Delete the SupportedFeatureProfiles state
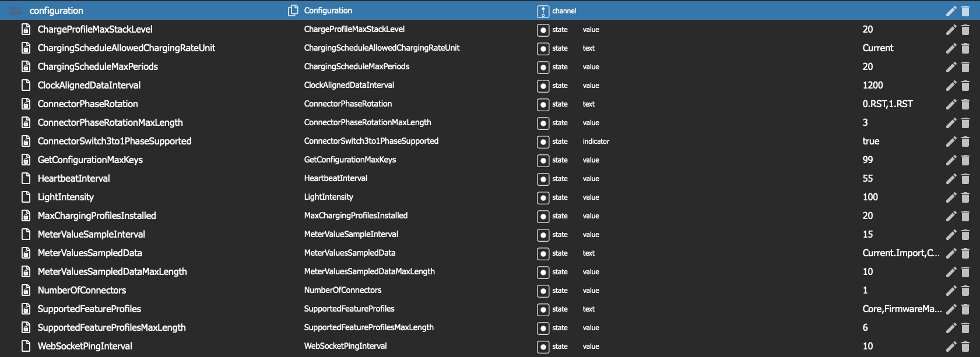980x357 pixels. (965, 309)
